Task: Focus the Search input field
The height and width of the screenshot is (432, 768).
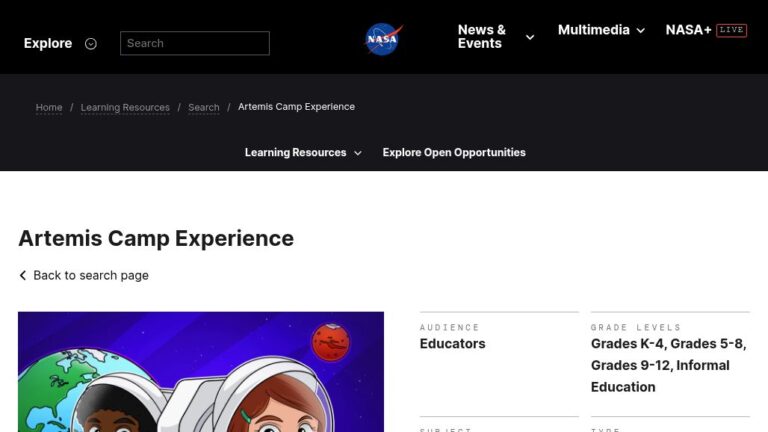Action: coord(195,43)
